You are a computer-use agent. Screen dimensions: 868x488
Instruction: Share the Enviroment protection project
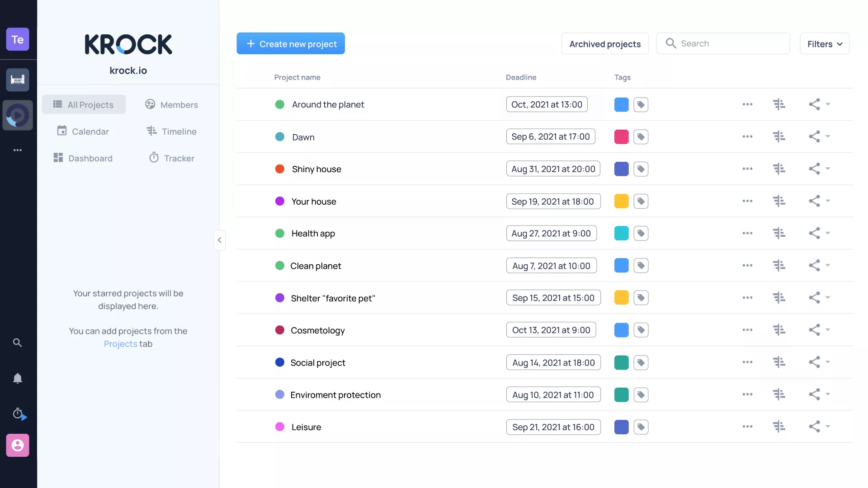814,394
